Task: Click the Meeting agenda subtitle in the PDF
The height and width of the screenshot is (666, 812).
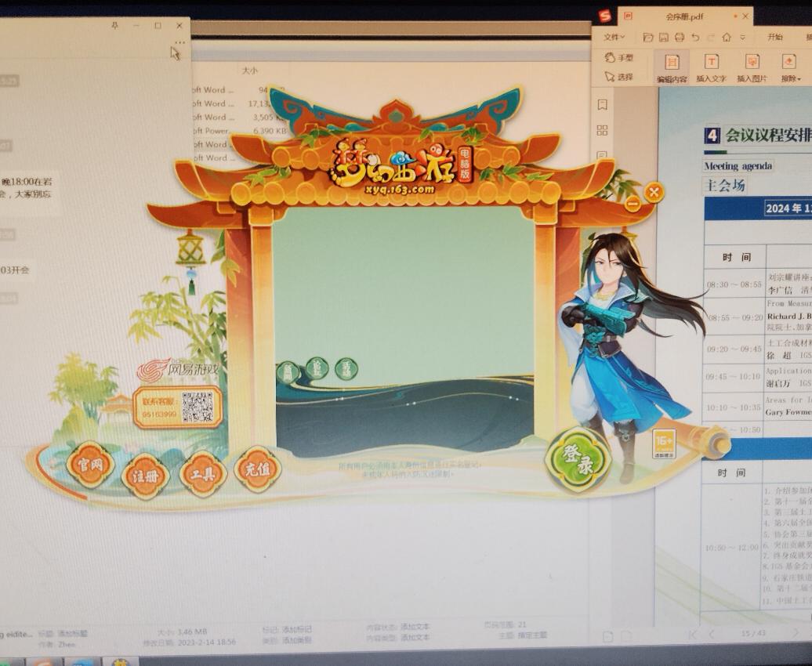Action: coord(738,166)
